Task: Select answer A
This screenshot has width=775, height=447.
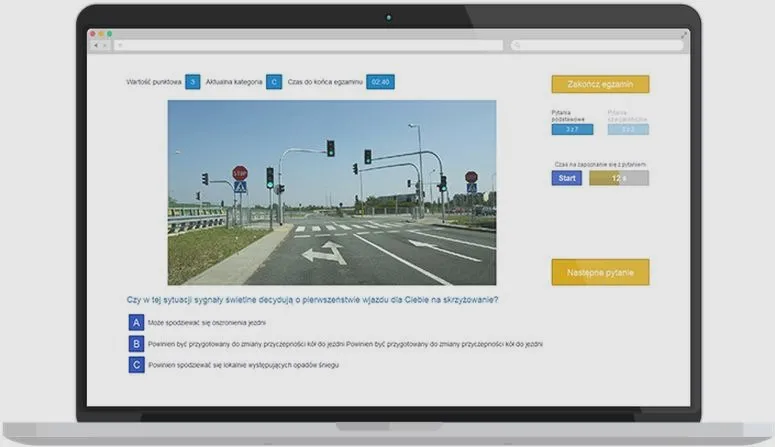Action: click(136, 322)
